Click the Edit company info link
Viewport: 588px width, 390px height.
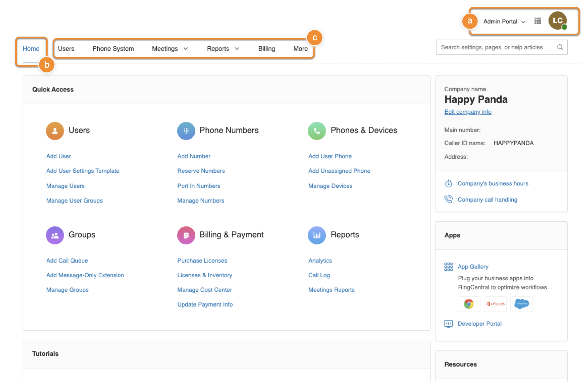pyautogui.click(x=468, y=112)
